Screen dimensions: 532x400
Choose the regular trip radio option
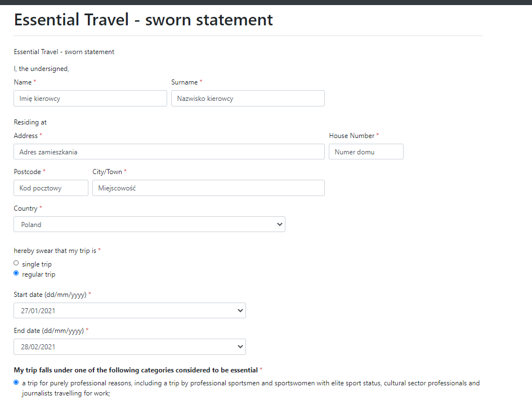point(16,273)
